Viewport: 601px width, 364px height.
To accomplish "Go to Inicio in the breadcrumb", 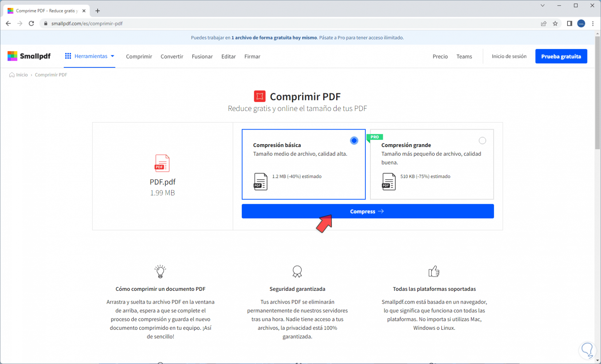I will click(22, 75).
